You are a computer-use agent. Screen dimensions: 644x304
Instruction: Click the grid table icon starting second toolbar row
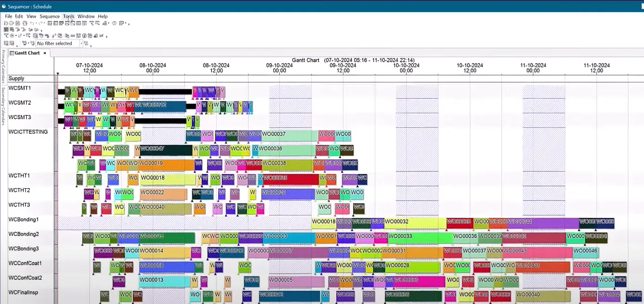5,29
